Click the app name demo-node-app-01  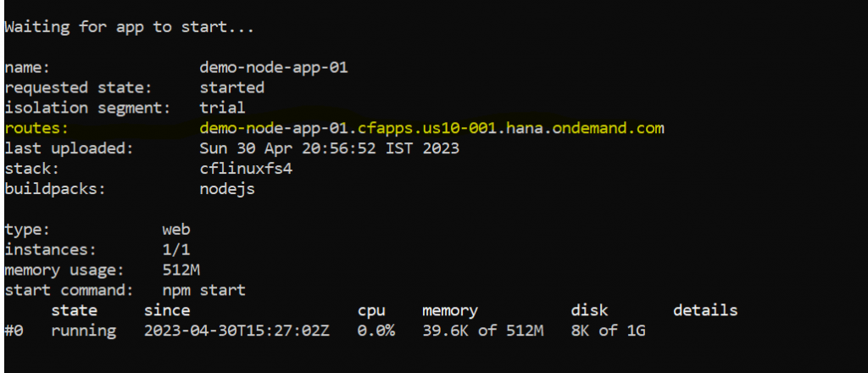tap(274, 68)
